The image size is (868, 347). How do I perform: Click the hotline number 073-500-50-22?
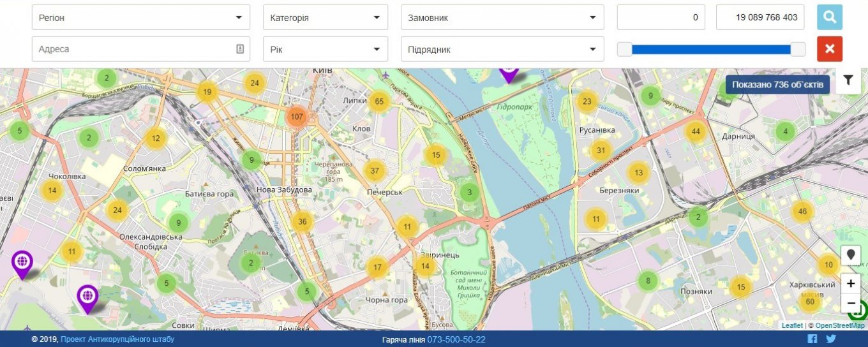pyautogui.click(x=456, y=339)
